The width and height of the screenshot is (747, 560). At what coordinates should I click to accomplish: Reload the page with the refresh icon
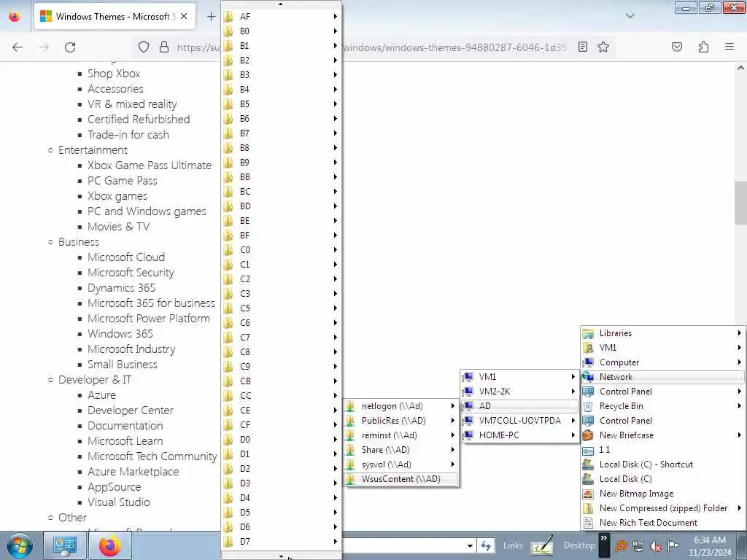(70, 47)
